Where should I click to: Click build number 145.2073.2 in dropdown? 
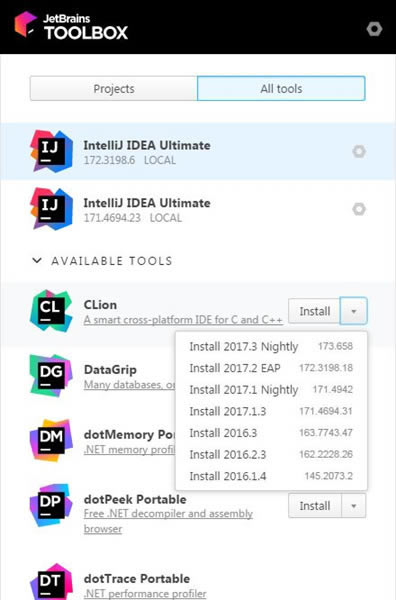(x=329, y=476)
